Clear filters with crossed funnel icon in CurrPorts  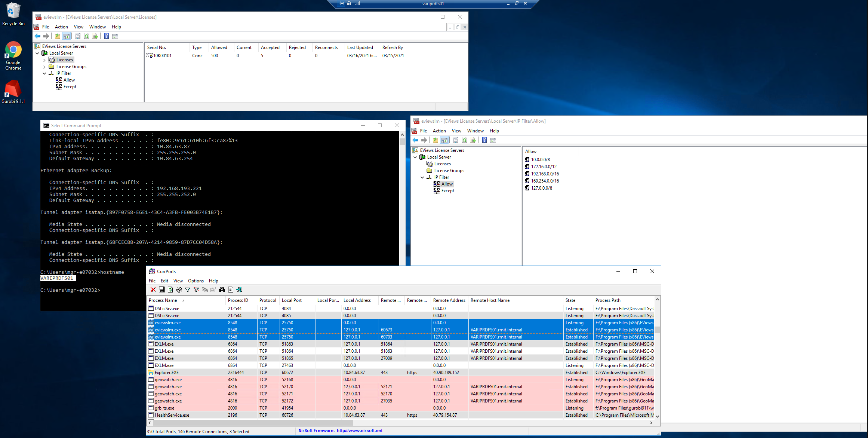[196, 290]
